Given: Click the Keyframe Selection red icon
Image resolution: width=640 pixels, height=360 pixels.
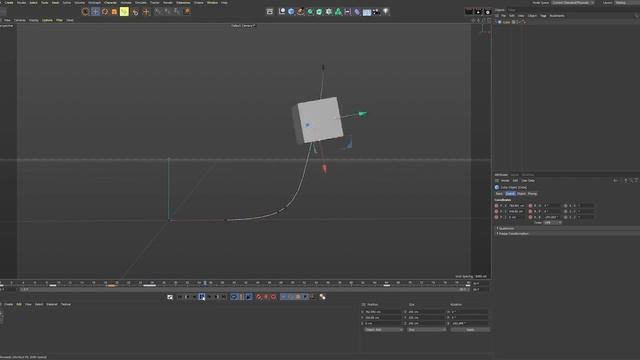Looking at the screenshot, I should click(273, 297).
